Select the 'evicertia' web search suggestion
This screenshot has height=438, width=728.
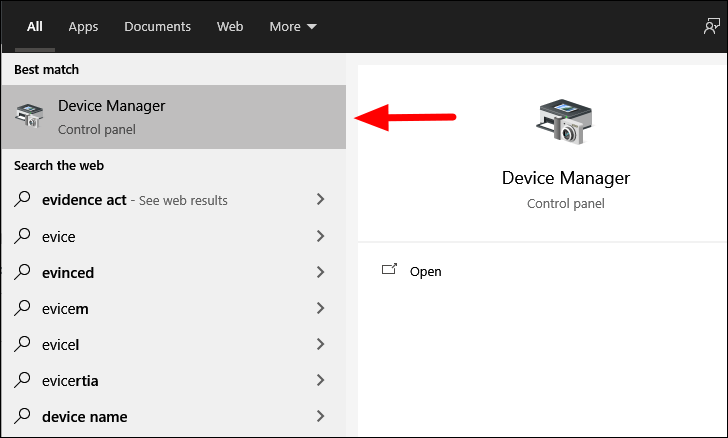[174, 381]
